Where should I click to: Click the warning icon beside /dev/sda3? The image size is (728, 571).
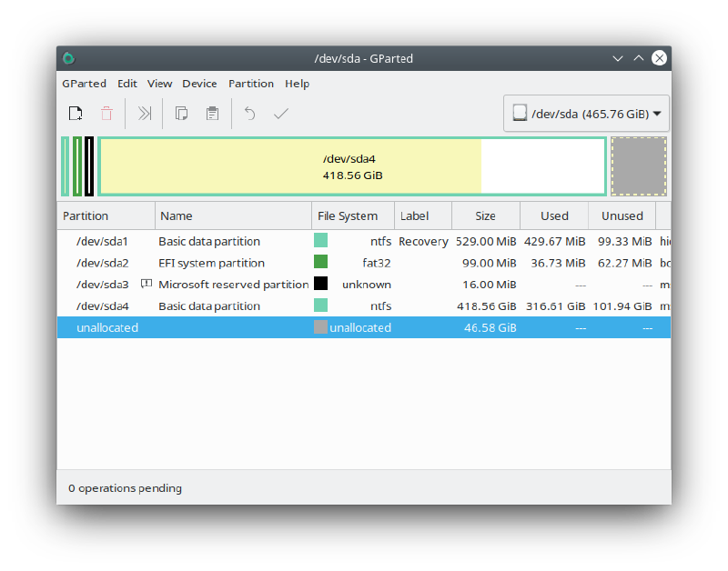tap(147, 284)
